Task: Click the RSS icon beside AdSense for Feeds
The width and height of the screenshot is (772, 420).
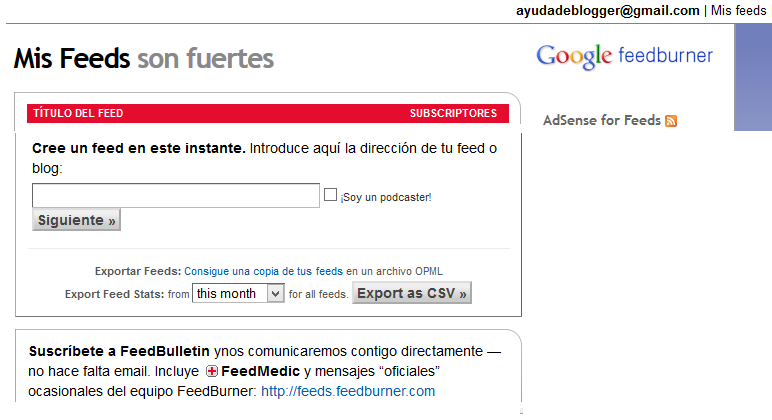Action: 671,121
